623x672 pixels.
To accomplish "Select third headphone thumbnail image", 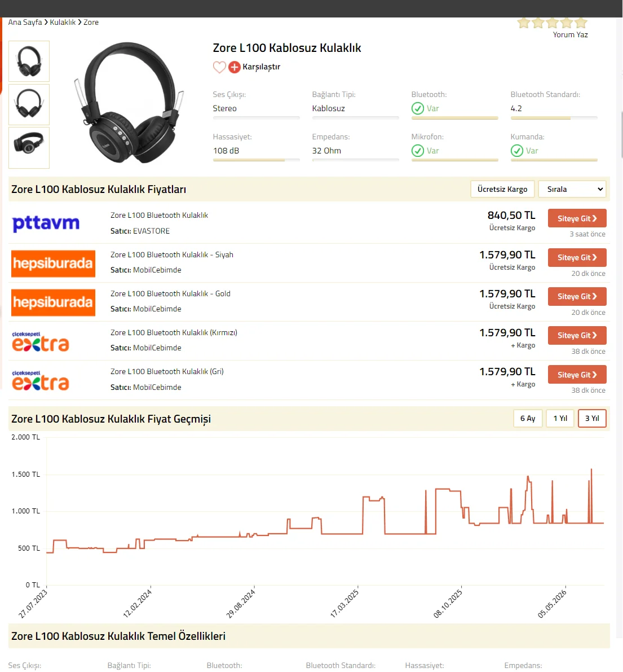I will [29, 147].
